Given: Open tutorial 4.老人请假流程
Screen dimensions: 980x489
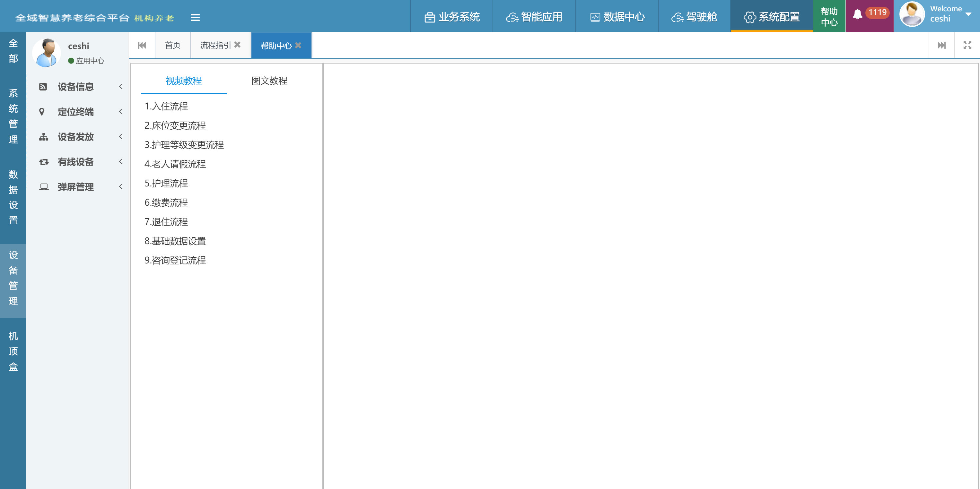Looking at the screenshot, I should coord(175,164).
